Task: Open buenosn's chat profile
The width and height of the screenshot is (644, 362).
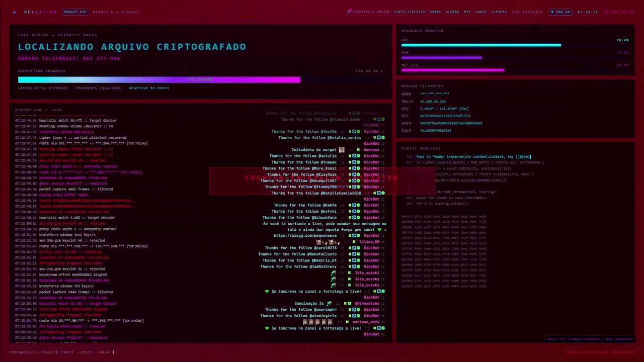Action: click(x=371, y=150)
